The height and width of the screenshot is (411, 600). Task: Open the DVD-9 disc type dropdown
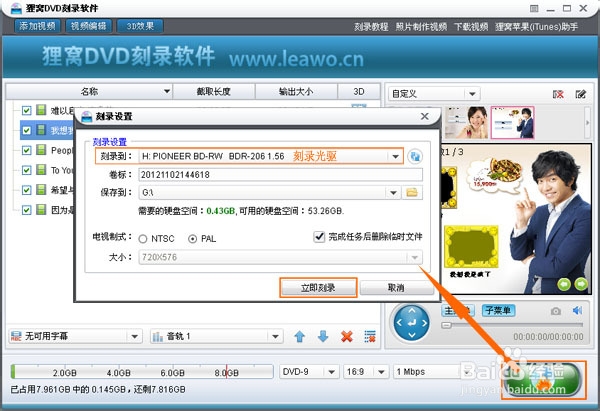click(331, 372)
